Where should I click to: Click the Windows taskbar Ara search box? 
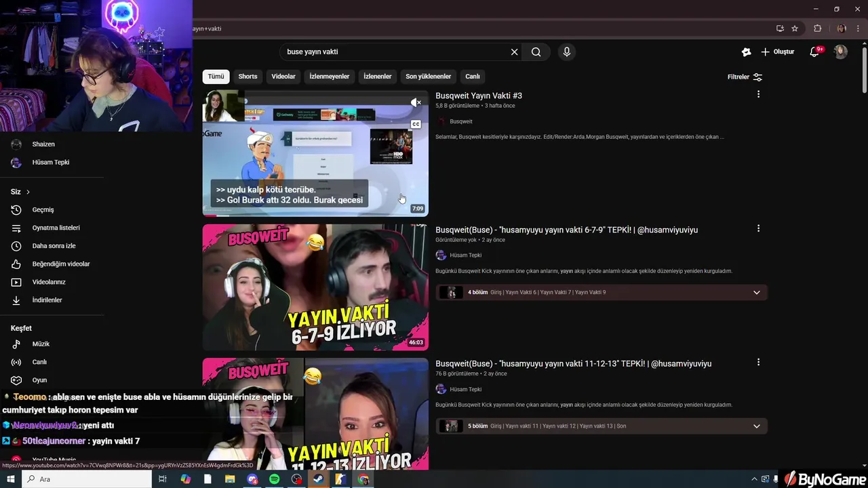pos(86,479)
